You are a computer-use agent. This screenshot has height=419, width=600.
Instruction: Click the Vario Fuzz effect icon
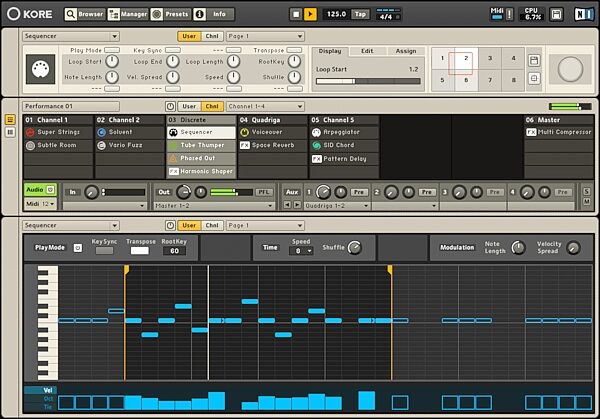pos(101,145)
